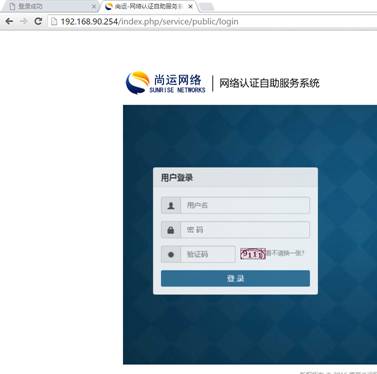
Task: Close the first browser tab
Action: (93, 6)
